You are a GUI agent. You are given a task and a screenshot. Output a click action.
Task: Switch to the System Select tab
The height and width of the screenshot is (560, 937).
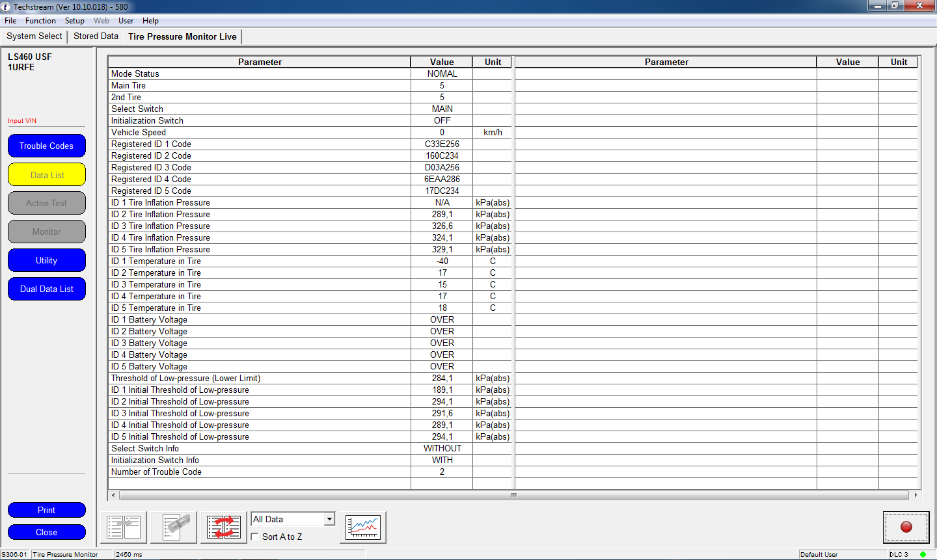(x=34, y=36)
